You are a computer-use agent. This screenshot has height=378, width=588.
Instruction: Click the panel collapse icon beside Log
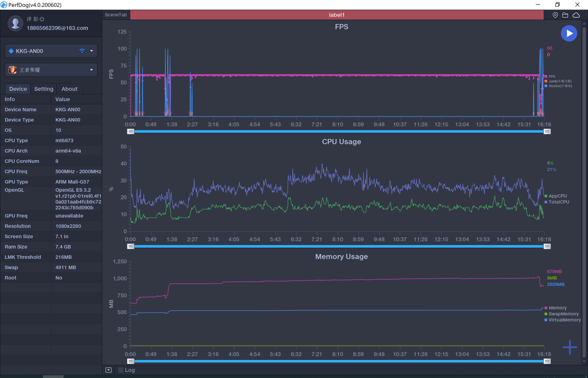tap(108, 370)
